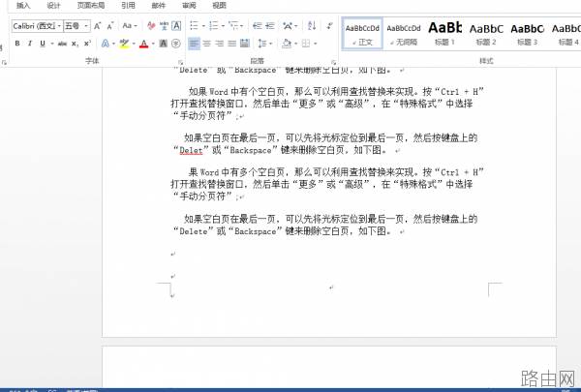
Task: Apply the 正文 style
Action: [x=362, y=34]
